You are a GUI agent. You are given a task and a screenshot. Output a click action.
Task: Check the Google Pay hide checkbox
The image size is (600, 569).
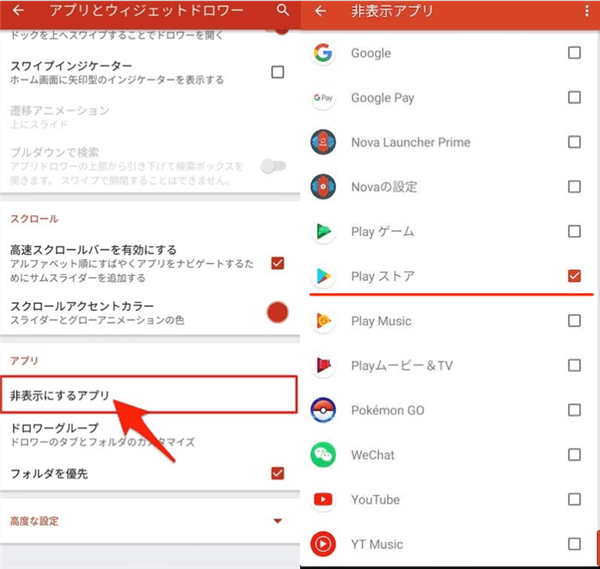tap(574, 98)
